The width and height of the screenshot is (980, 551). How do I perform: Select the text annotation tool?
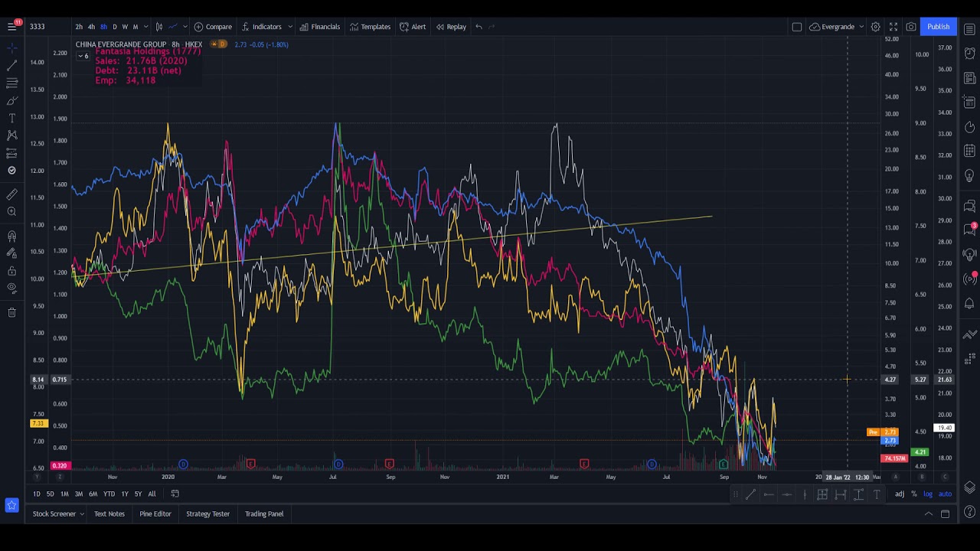(11, 118)
